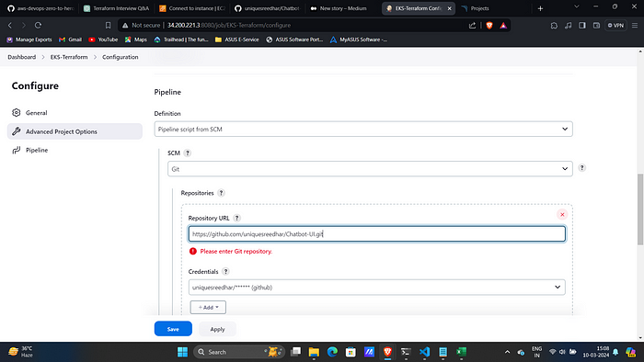
Task: Open the Windows Start menu
Action: click(x=182, y=352)
